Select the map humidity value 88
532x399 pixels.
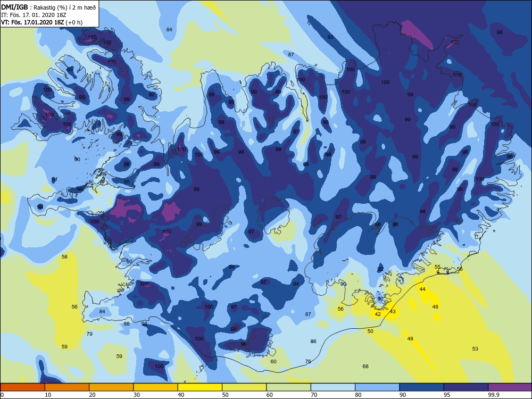coord(127,324)
